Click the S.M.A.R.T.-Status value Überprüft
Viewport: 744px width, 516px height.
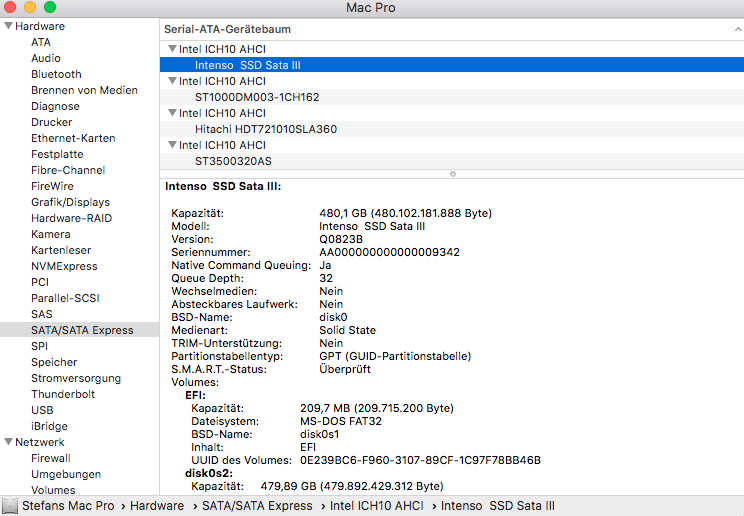point(344,369)
